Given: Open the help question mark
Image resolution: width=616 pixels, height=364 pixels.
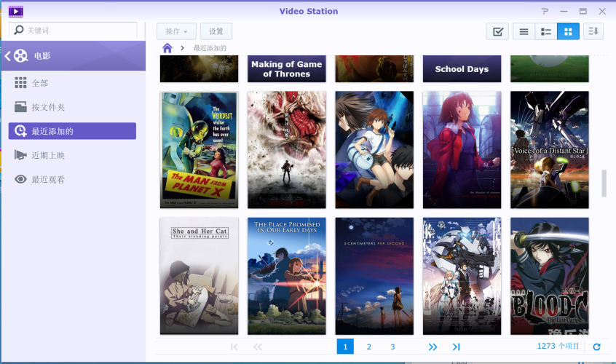Looking at the screenshot, I should (x=545, y=12).
